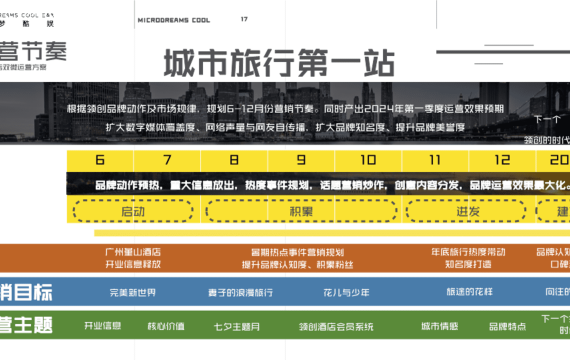The image size is (570, 360).
Task: Click the month 12 timeline cell
Action: 502,160
